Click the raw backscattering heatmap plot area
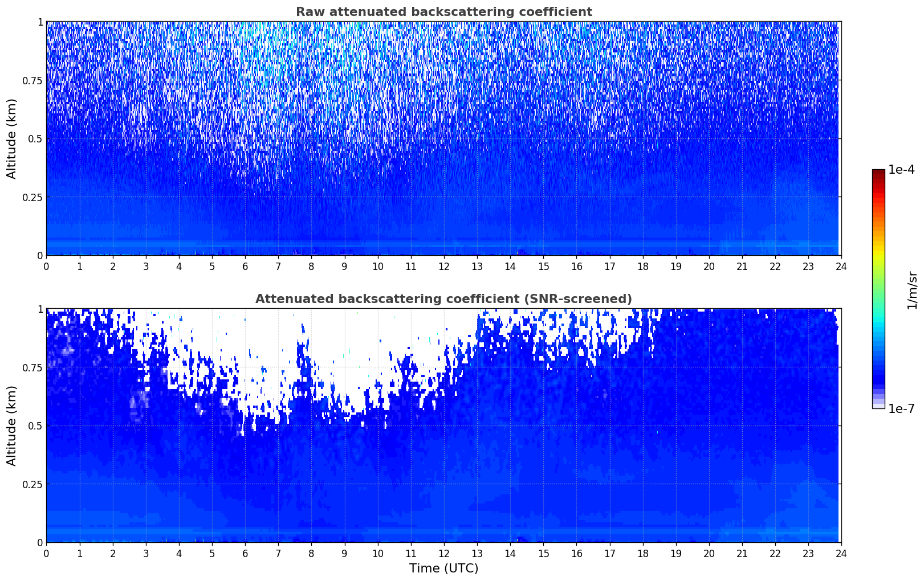 [x=443, y=138]
